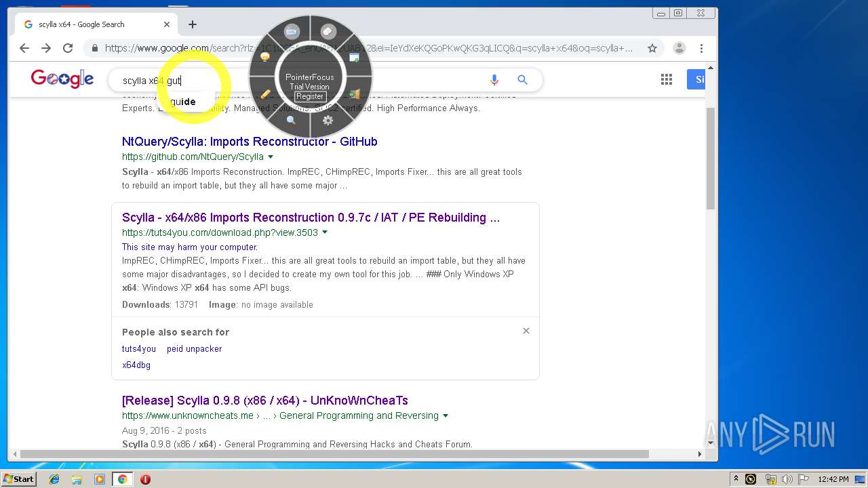Screen dimensions: 868x488
Task: Open the Action Center flag icon
Action: point(803,479)
